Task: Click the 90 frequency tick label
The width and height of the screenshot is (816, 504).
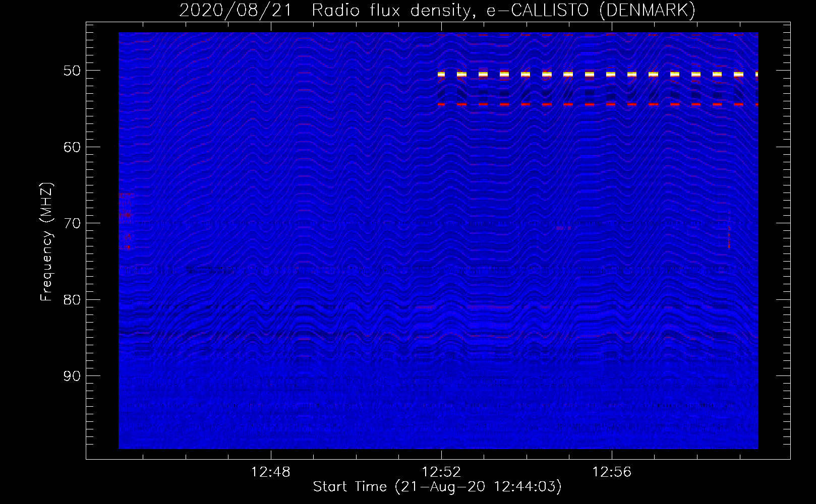Action: pos(72,376)
